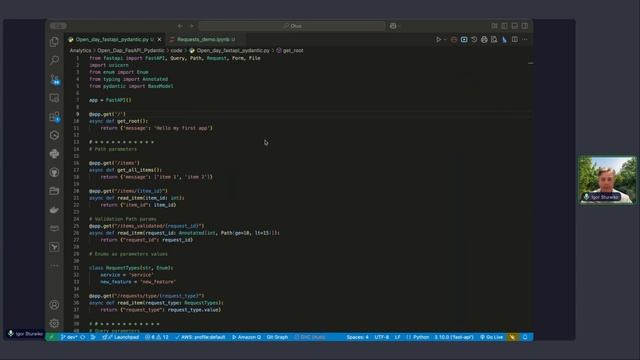
Task: Open the errors and warnings count
Action: click(x=157, y=337)
